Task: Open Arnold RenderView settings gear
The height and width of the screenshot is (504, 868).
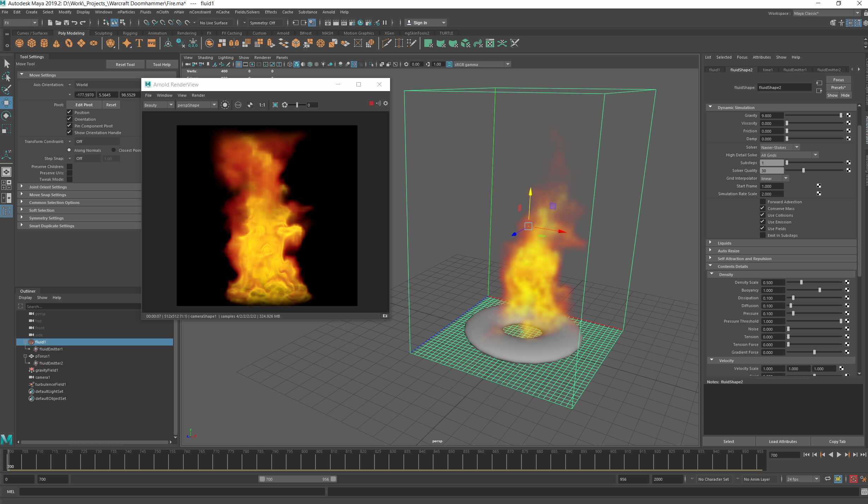Action: pos(385,103)
